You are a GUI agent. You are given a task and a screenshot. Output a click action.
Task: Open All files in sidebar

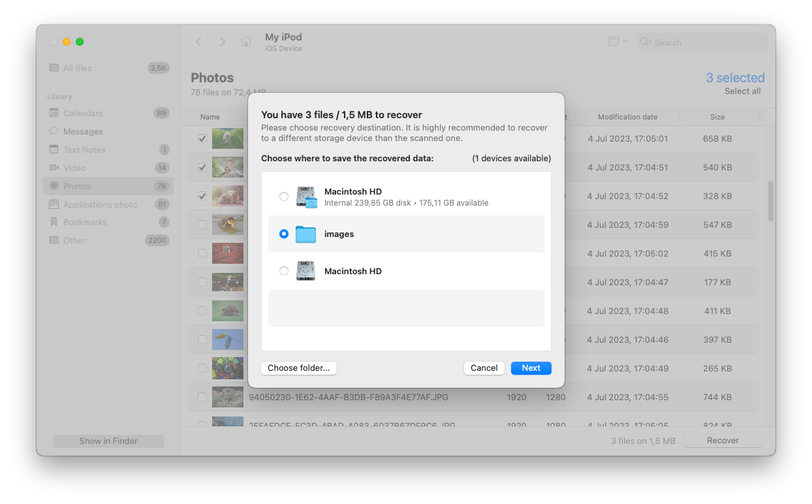(x=108, y=68)
